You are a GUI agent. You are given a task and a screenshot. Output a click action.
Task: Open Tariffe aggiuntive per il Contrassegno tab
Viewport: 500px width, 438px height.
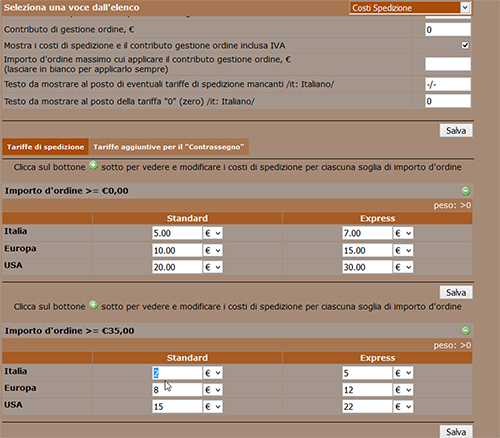tap(169, 147)
